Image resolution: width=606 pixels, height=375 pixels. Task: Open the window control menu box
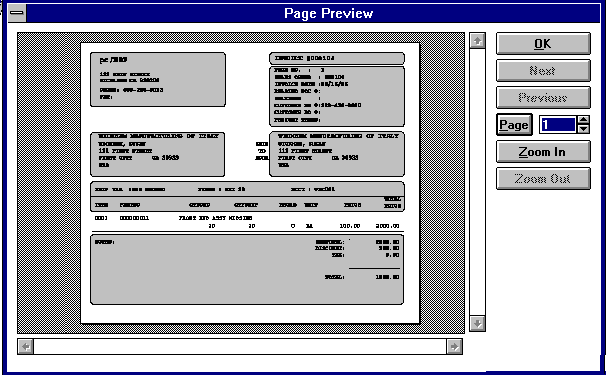coord(17,13)
